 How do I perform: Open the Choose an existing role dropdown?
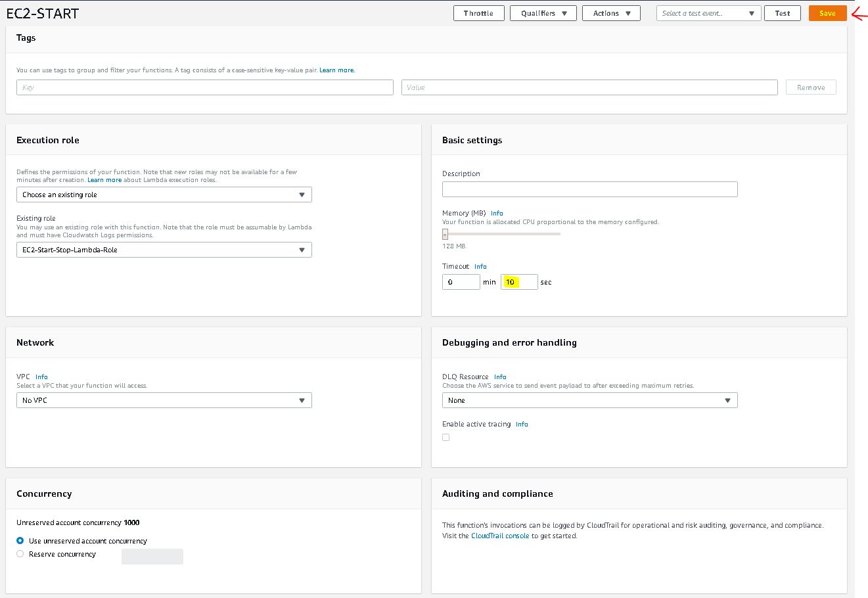(164, 195)
